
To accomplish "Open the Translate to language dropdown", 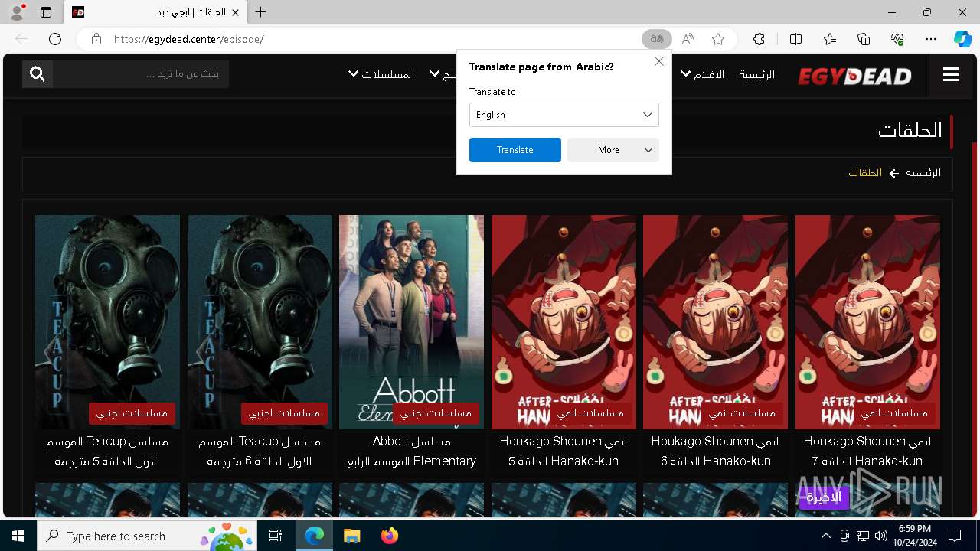I will pyautogui.click(x=564, y=115).
